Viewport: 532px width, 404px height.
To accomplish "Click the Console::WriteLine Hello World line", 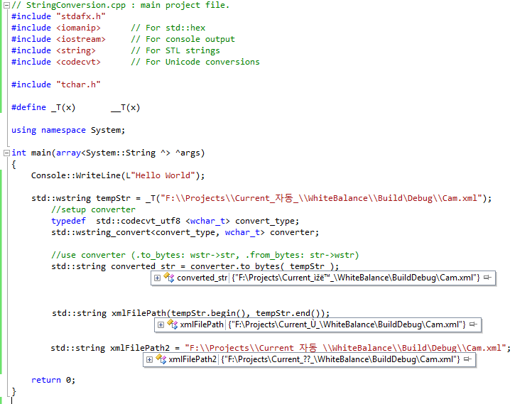I will pos(118,175).
